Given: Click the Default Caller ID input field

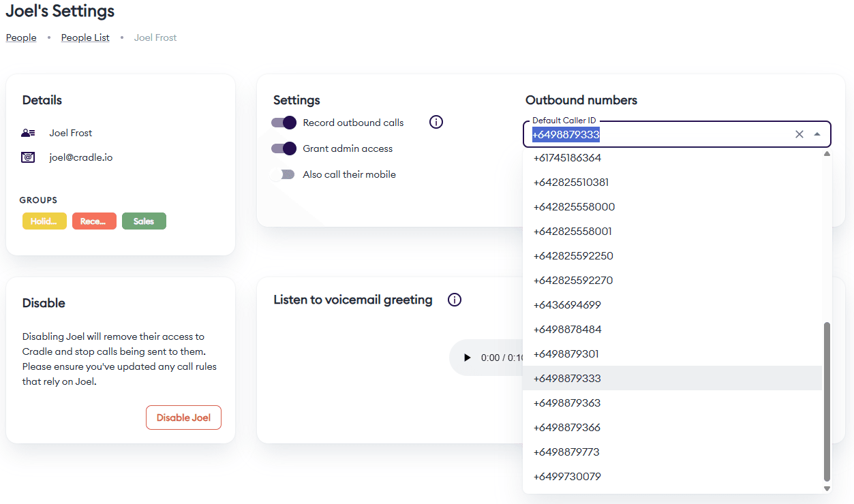Looking at the screenshot, I should click(654, 135).
